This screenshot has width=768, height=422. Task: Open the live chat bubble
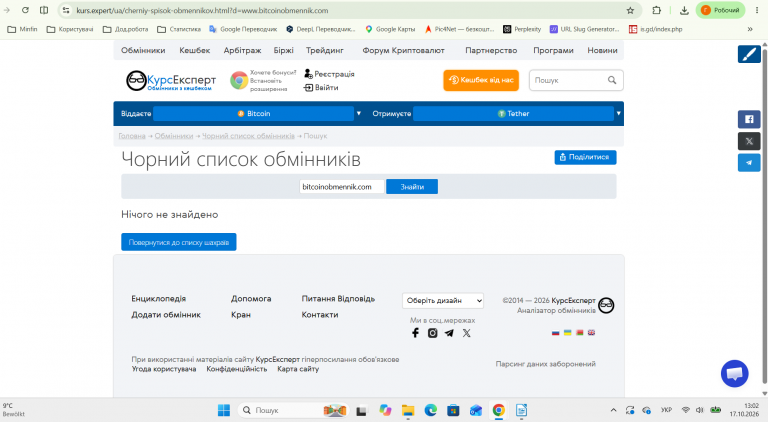734,374
